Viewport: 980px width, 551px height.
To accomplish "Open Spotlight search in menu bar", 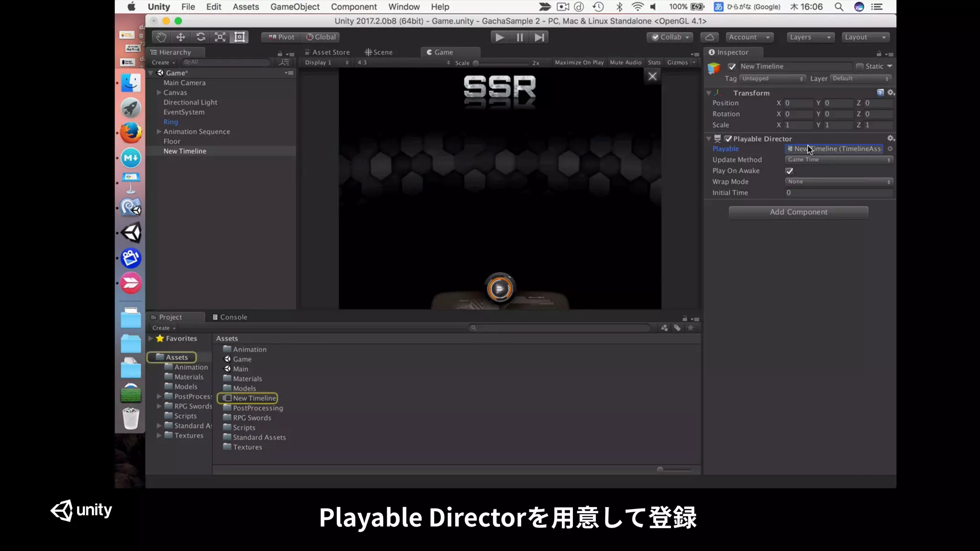I will click(839, 7).
